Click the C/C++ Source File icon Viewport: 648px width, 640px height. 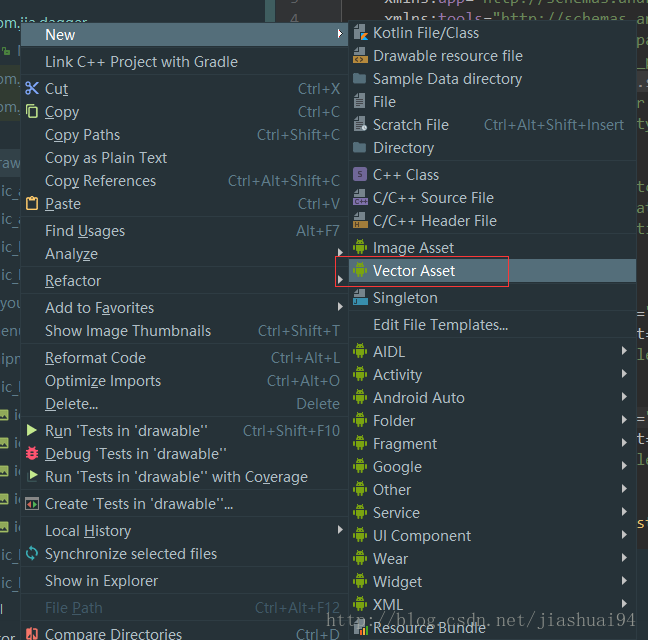360,197
